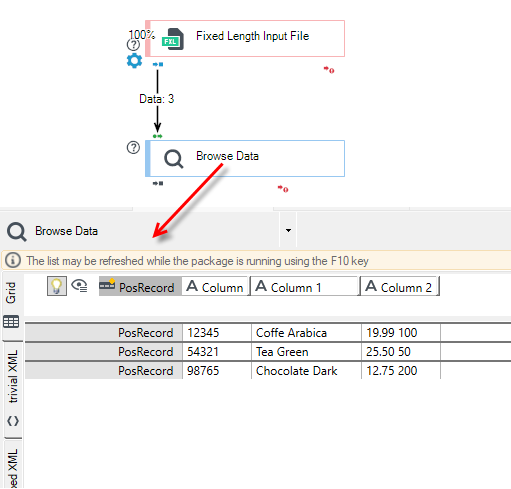
Task: Open settings gear of Fixed Length Input File
Action: point(134,61)
